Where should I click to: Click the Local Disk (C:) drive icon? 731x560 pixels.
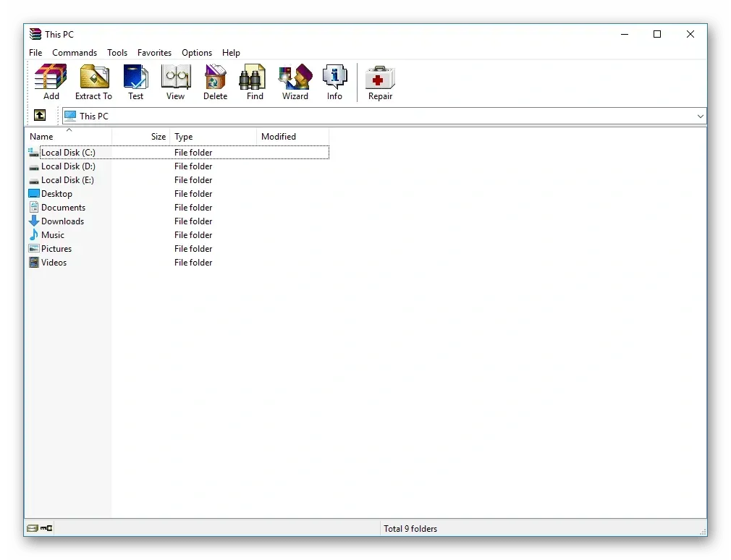[33, 153]
